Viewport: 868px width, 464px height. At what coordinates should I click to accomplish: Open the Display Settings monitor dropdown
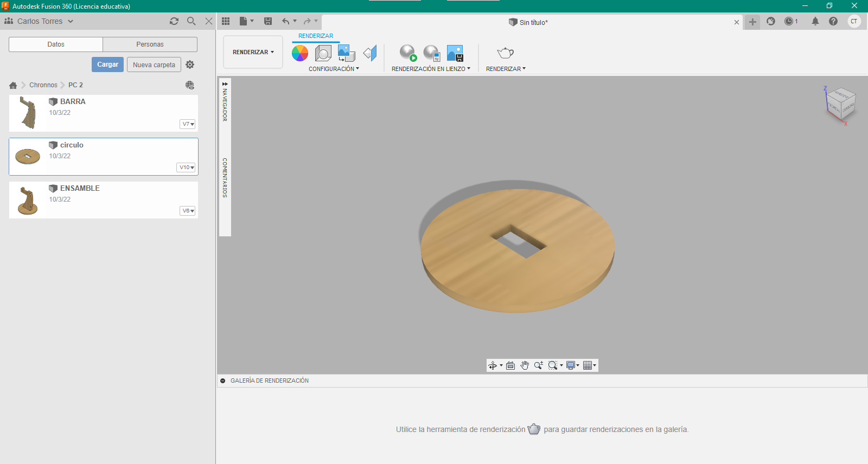pyautogui.click(x=573, y=365)
